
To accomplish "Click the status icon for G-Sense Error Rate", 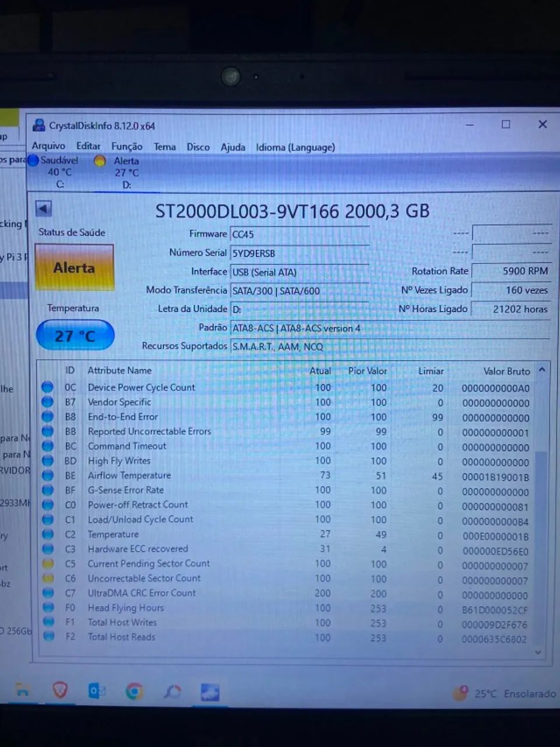I will pos(48,490).
